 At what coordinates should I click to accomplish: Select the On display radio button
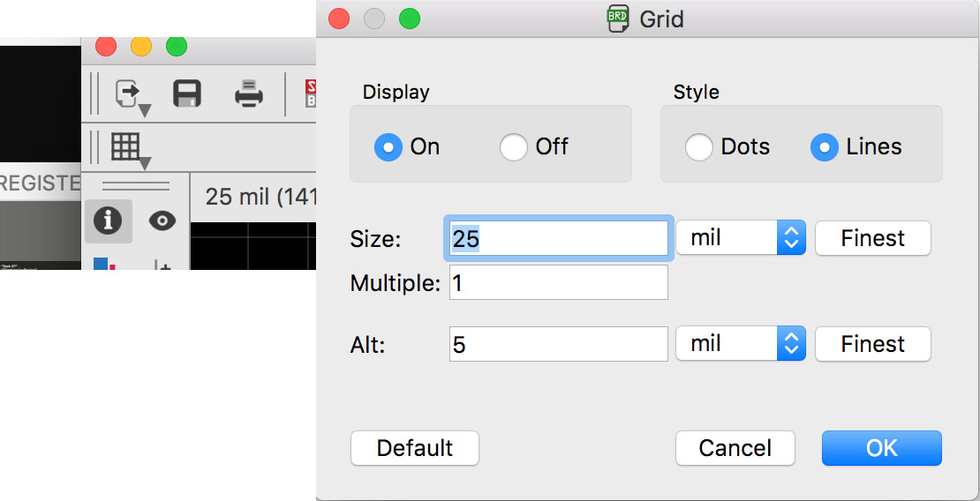point(388,146)
